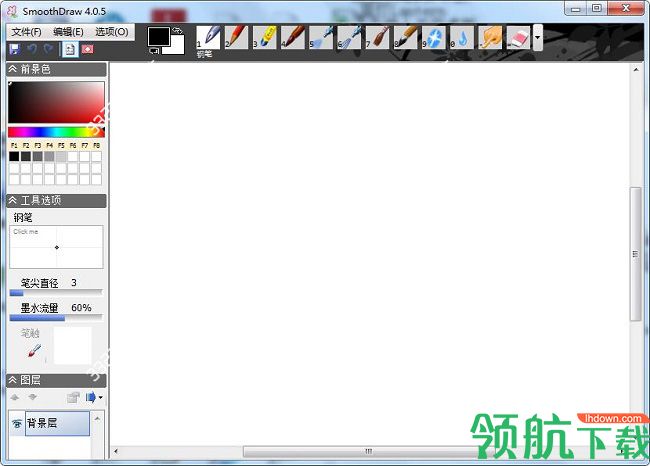Select the water drop blur tool numbered 0
The height and width of the screenshot is (466, 650).
(x=462, y=37)
